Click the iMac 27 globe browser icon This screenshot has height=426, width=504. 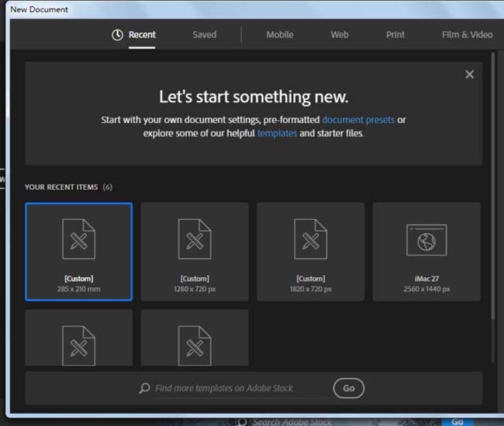tap(426, 240)
